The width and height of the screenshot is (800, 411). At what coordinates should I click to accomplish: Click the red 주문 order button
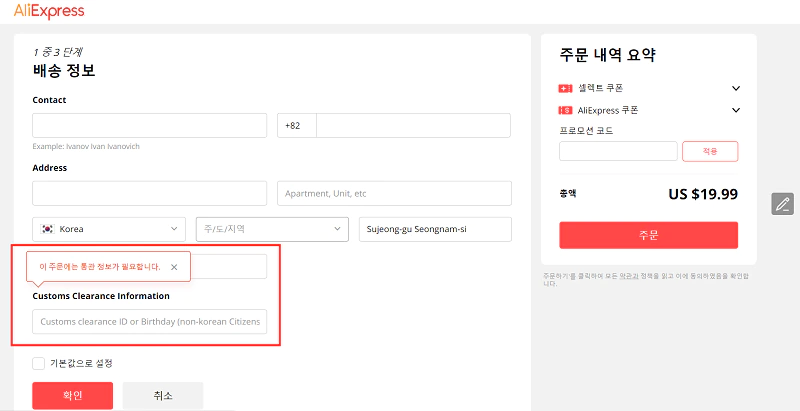click(x=648, y=235)
